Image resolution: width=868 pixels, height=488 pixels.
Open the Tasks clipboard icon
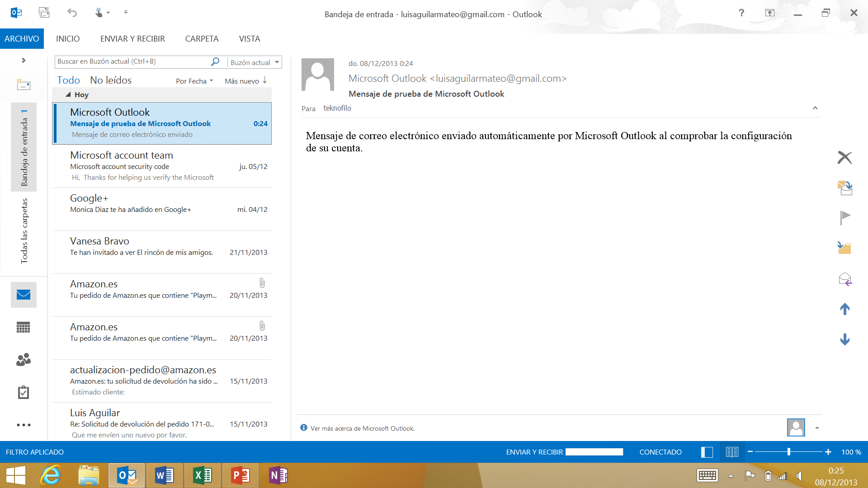tap(23, 392)
